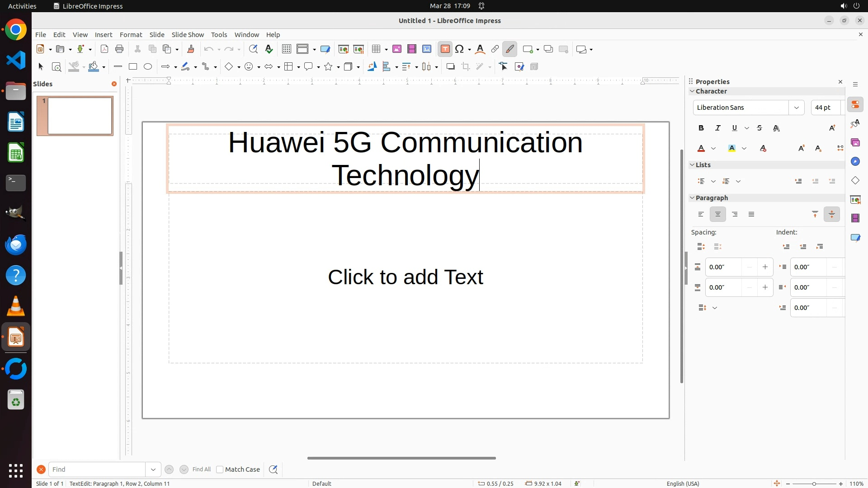
Task: Toggle Bold formatting in Character panel
Action: 701,128
